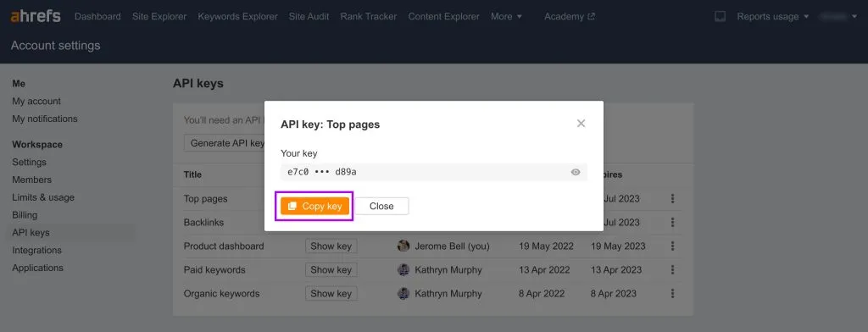Select the Paid keywords title
This screenshot has width=868, height=332.
coord(214,270)
